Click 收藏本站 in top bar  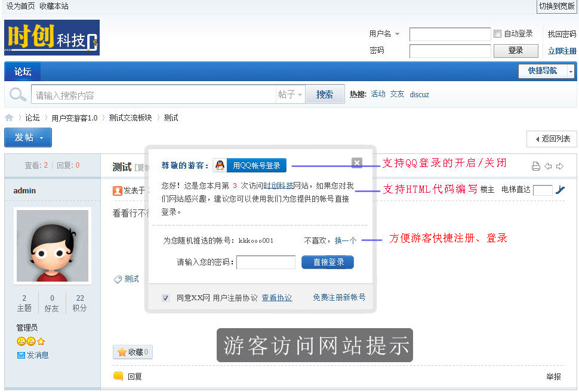54,7
